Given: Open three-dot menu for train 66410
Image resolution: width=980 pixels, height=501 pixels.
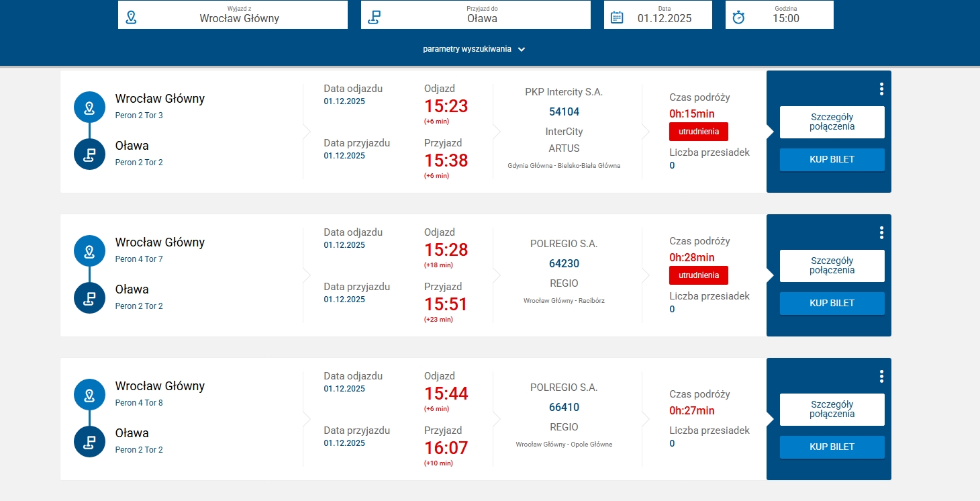Looking at the screenshot, I should (881, 377).
